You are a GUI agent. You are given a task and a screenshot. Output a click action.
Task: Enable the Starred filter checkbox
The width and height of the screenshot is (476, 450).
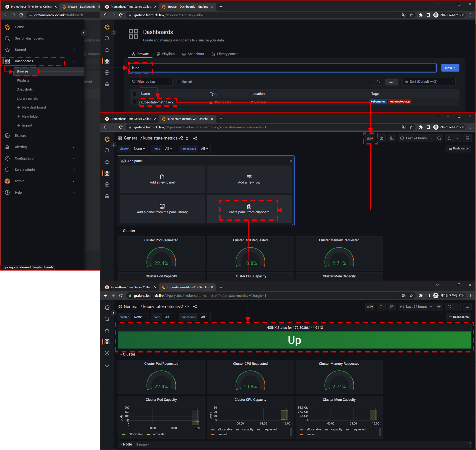click(x=179, y=81)
